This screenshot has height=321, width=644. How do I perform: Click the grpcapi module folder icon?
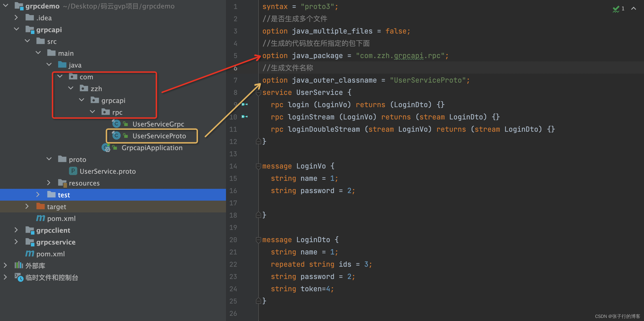30,30
